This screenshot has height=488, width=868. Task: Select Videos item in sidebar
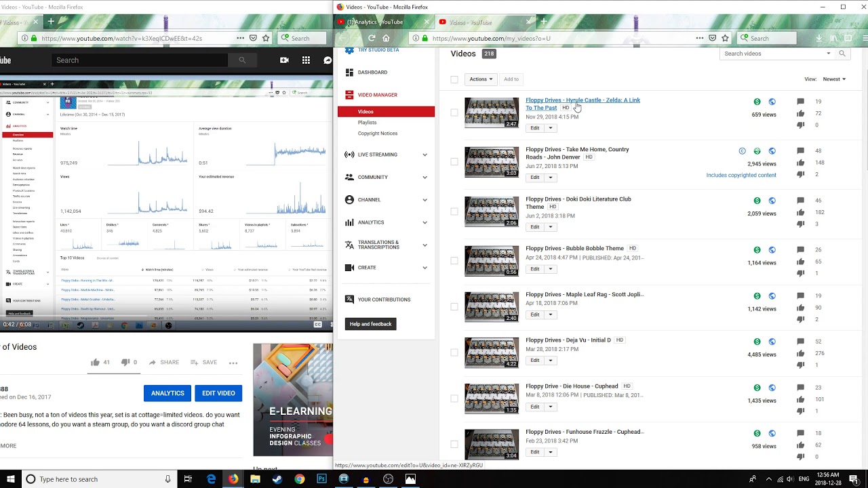(x=386, y=112)
